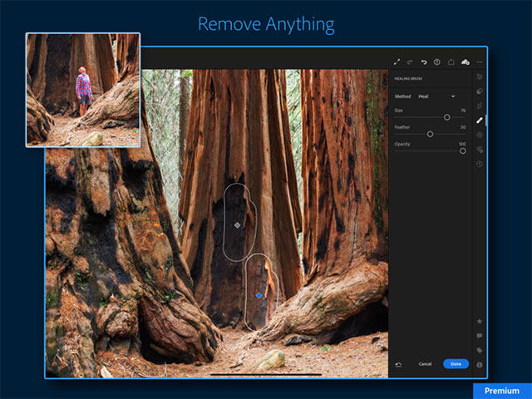Open the Edit adjustments sliders icon
532x399 pixels.
pos(480,76)
